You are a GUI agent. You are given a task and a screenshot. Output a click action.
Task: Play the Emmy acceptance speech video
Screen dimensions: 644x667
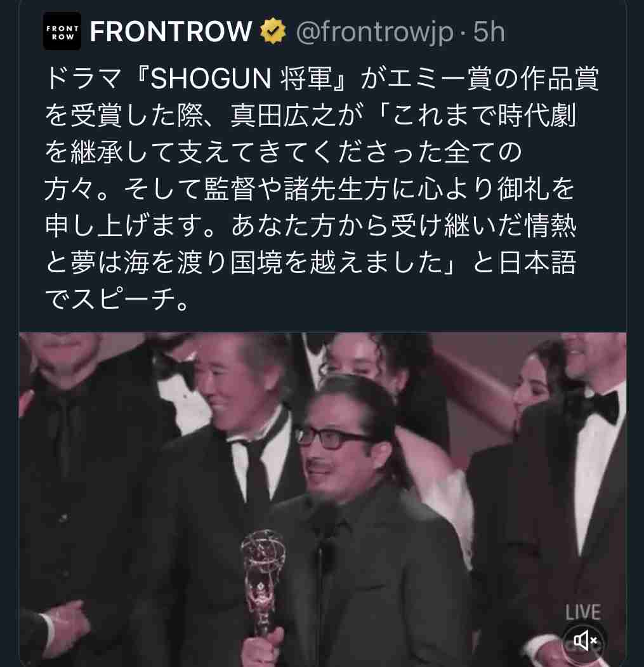click(x=322, y=499)
